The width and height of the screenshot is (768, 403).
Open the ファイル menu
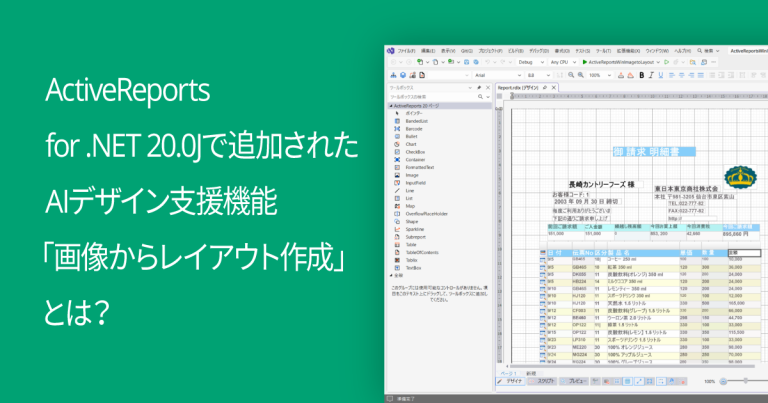[406, 51]
